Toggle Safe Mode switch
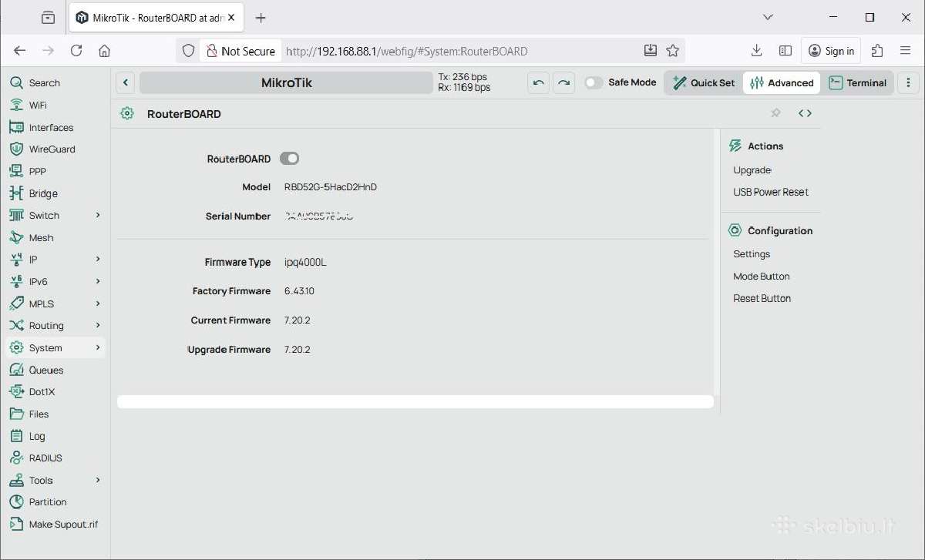The image size is (925, 560). tap(594, 83)
